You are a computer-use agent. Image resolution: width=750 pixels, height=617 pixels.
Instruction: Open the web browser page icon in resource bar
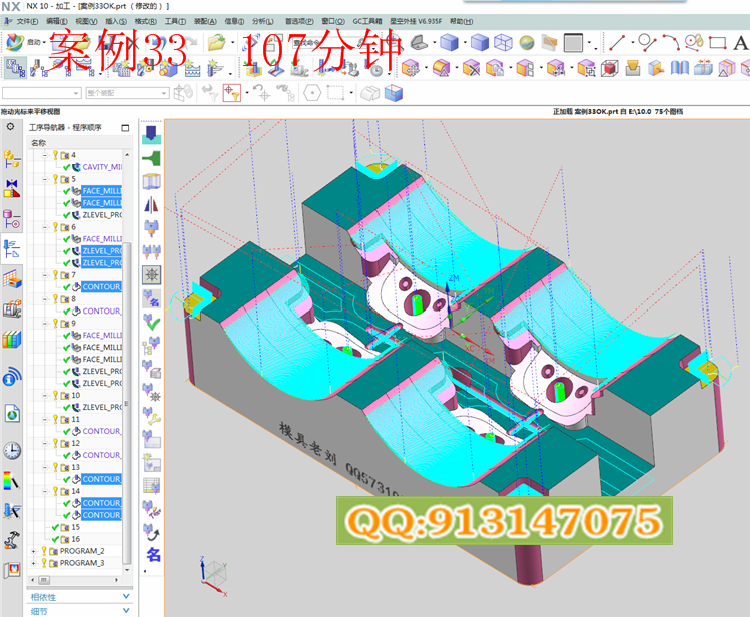click(x=12, y=413)
